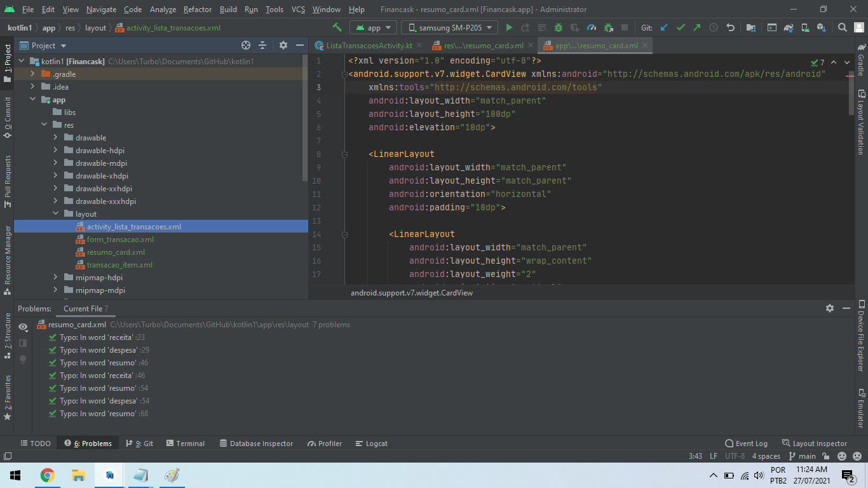Screen dimensions: 868x488
Task: Open the VCS menu
Action: [298, 10]
